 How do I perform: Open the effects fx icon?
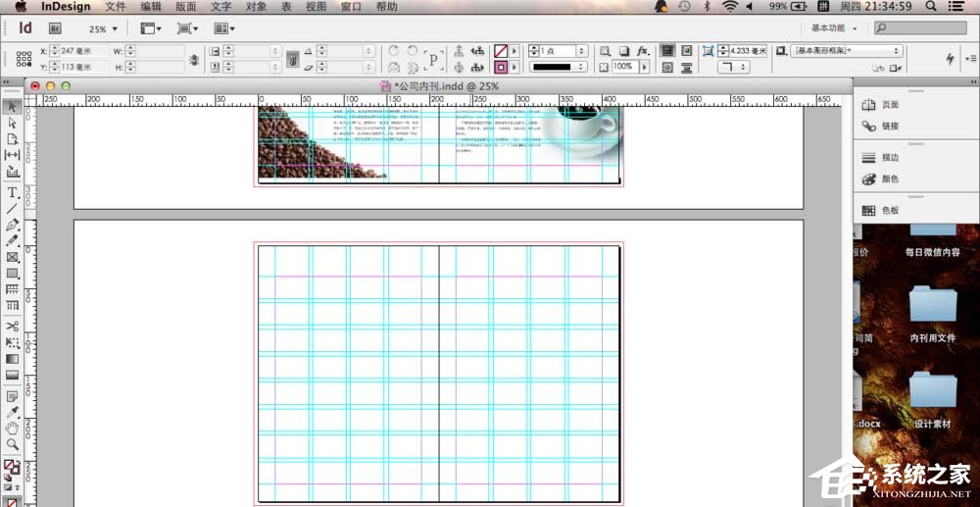pos(643,51)
